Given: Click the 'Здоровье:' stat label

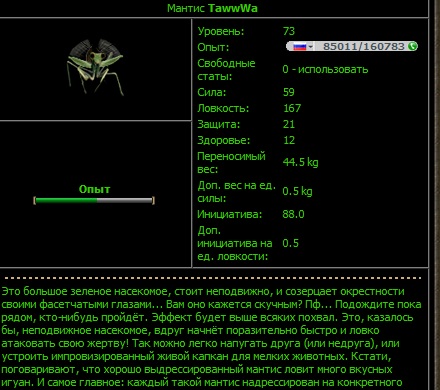Looking at the screenshot, I should (x=224, y=140).
